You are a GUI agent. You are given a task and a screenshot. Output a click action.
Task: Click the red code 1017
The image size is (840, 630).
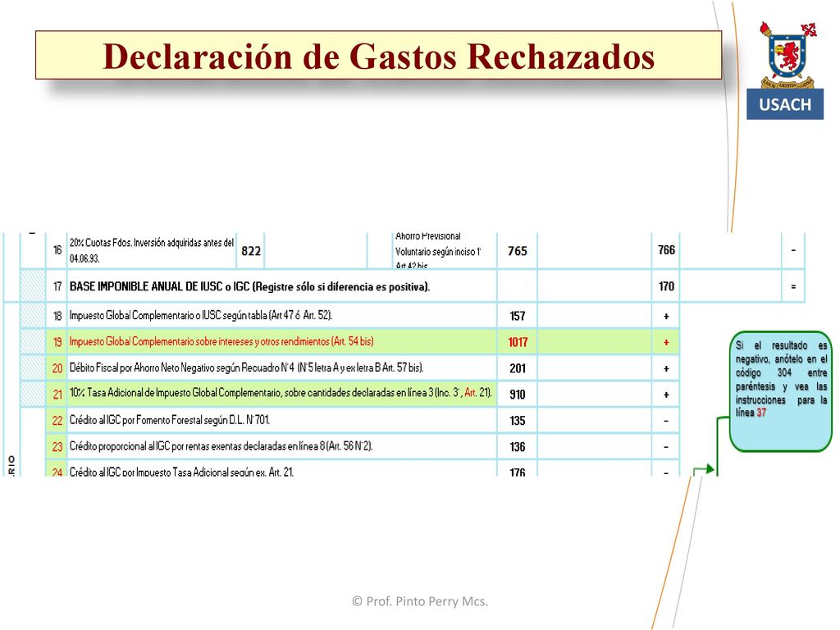518,342
